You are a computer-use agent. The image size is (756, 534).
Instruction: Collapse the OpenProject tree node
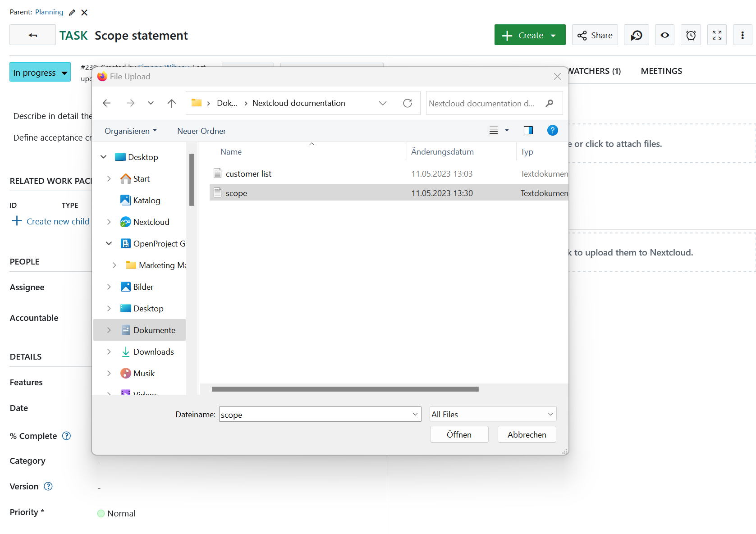click(109, 244)
